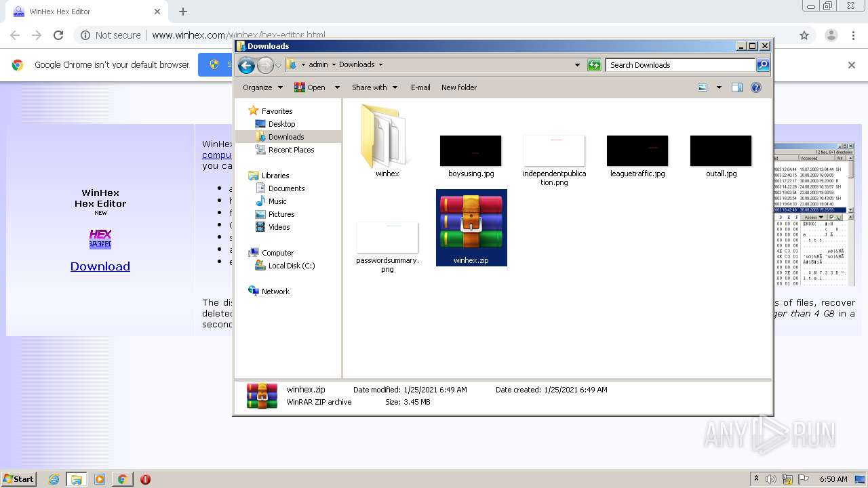
Task: Refresh the Downloads folder view
Action: [594, 65]
